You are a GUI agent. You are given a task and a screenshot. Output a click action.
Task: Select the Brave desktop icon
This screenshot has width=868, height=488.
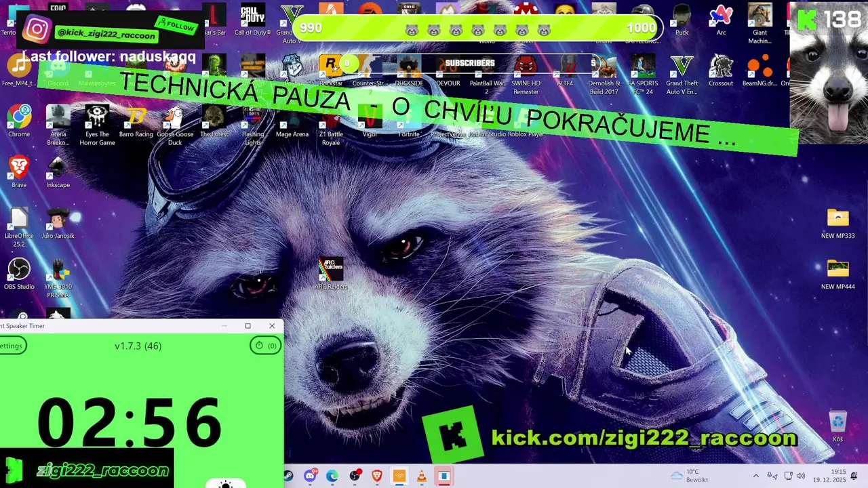[19, 172]
